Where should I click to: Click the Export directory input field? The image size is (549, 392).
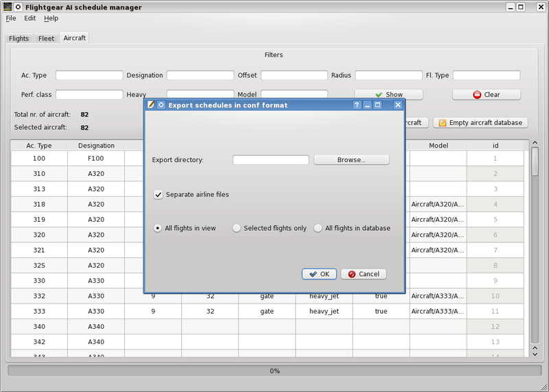270,160
